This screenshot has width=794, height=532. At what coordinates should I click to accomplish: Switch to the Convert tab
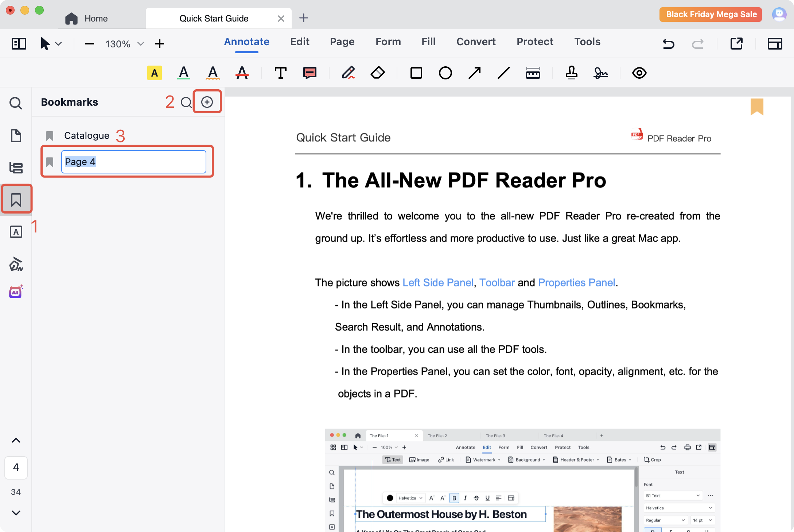coord(476,42)
